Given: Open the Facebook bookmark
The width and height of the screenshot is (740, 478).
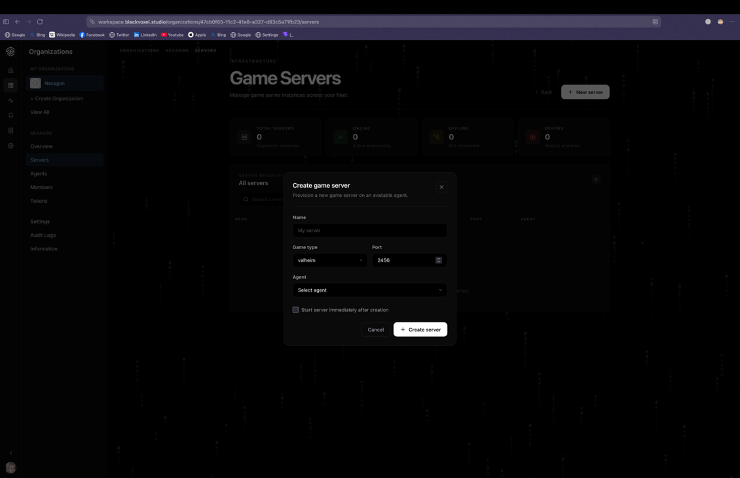Looking at the screenshot, I should pyautogui.click(x=92, y=35).
